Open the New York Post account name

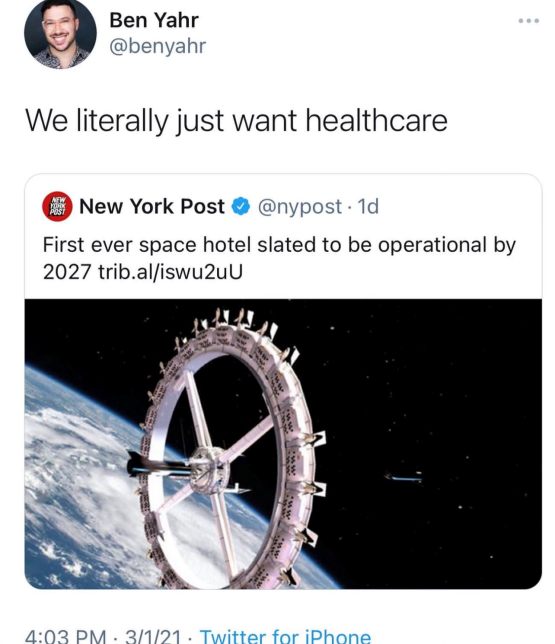(152, 206)
